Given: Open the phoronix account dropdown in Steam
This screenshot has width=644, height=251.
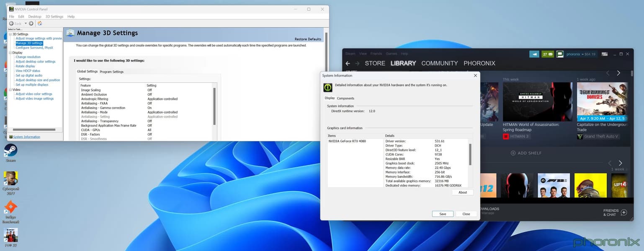Looking at the screenshot, I should tap(581, 54).
